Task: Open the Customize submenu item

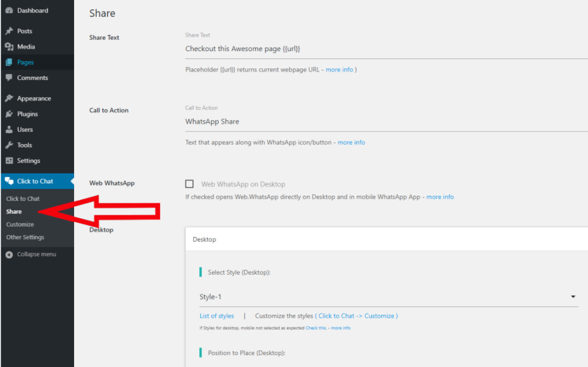Action: click(20, 225)
